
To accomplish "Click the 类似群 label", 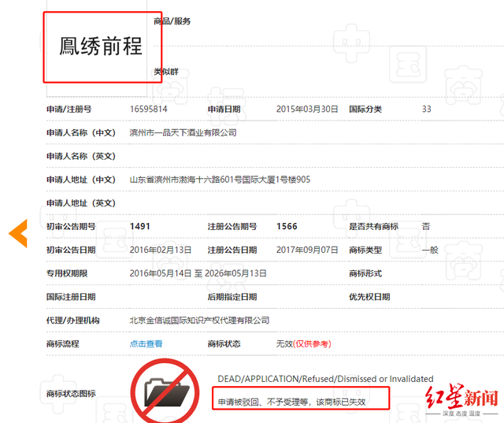I will (166, 72).
